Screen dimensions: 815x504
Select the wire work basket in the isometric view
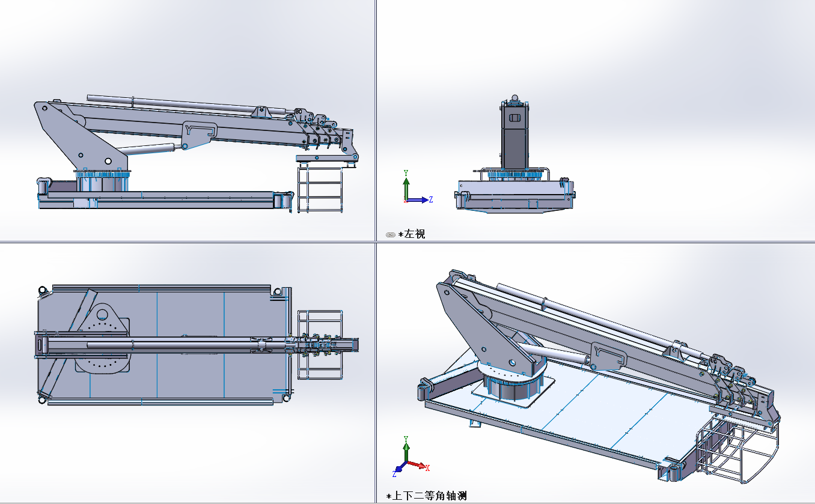pyautogui.click(x=736, y=448)
